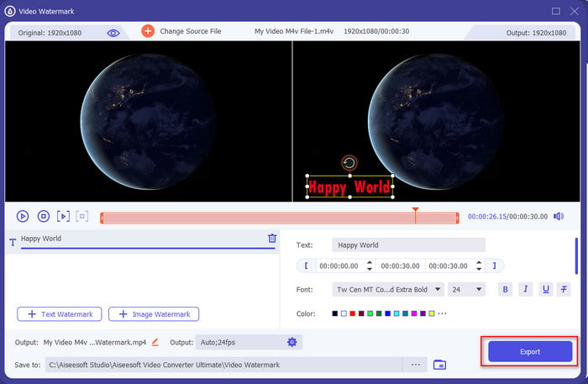Click the rotate handle above watermark
The height and width of the screenshot is (384, 588).
pyautogui.click(x=349, y=162)
